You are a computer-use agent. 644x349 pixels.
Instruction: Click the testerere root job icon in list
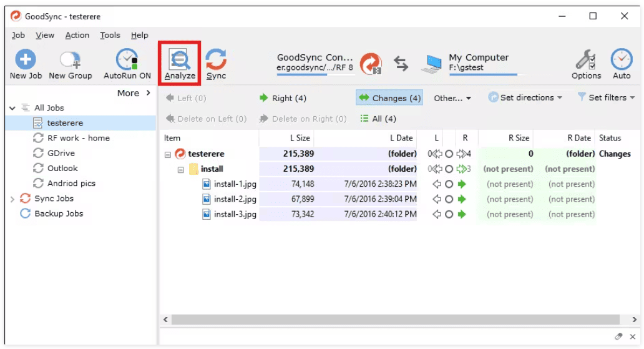pos(180,154)
